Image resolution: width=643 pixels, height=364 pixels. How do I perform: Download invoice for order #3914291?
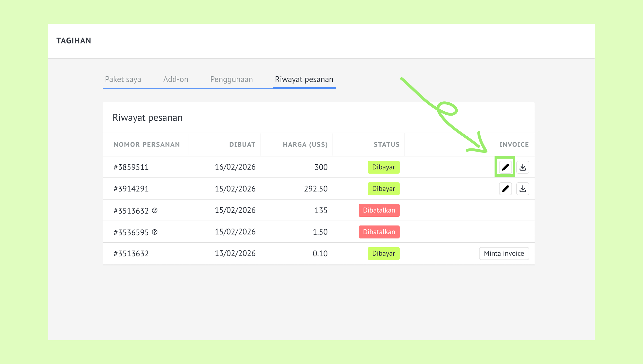coord(522,189)
